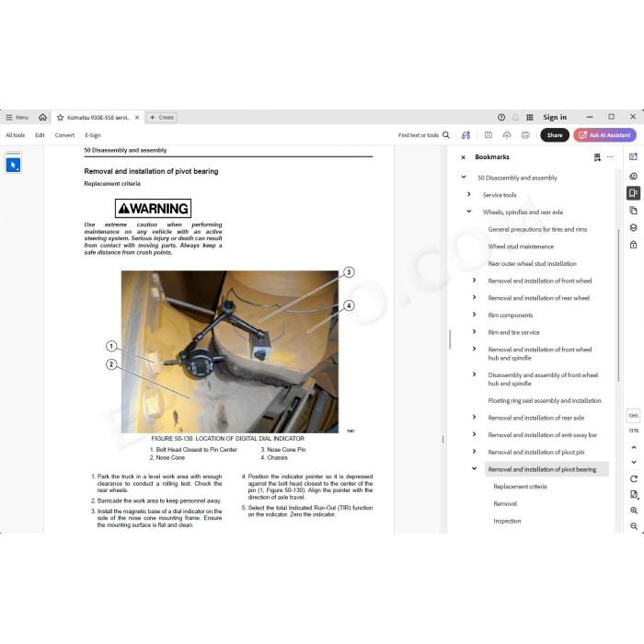Viewport: 644px width, 644px height.
Task: Star the Komatsu 930E-5SE document tab
Action: tap(61, 118)
